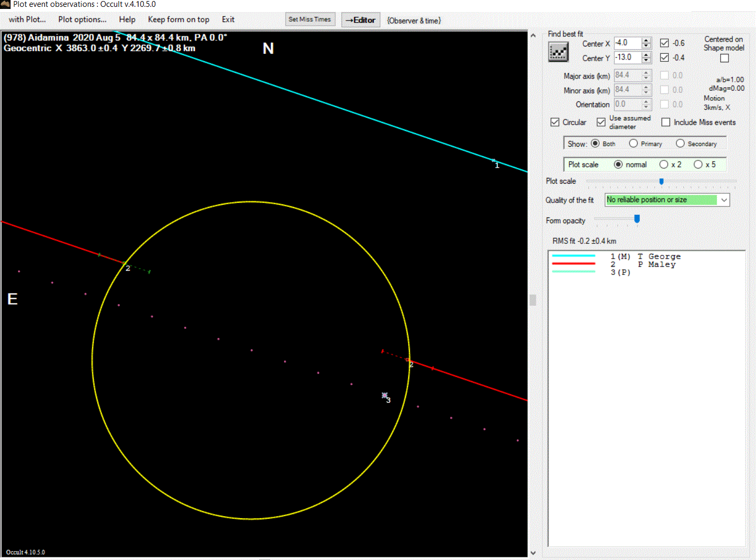This screenshot has width=756, height=560.
Task: Open the Help menu
Action: pyautogui.click(x=127, y=20)
